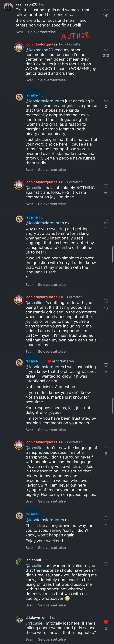Show translation of kazmason20's comment

pos(42,32)
